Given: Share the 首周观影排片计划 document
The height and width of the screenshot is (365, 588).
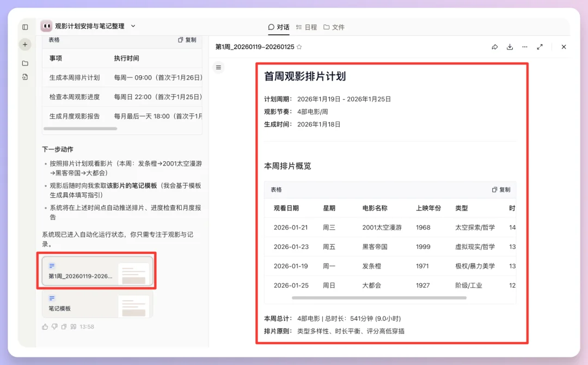Looking at the screenshot, I should point(494,47).
